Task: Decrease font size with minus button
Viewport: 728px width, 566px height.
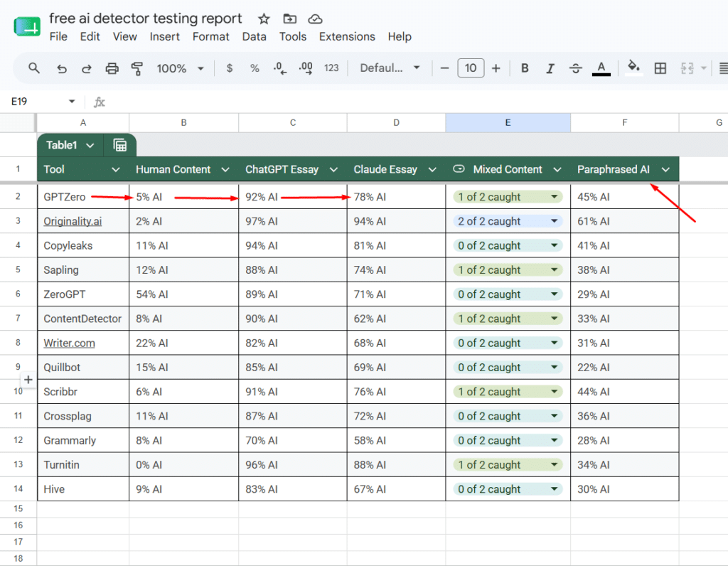Action: click(444, 68)
